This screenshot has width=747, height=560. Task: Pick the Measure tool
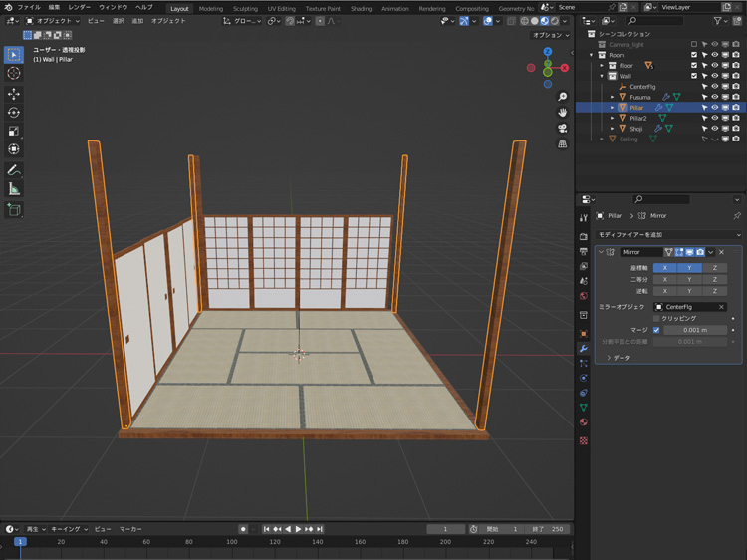point(14,189)
